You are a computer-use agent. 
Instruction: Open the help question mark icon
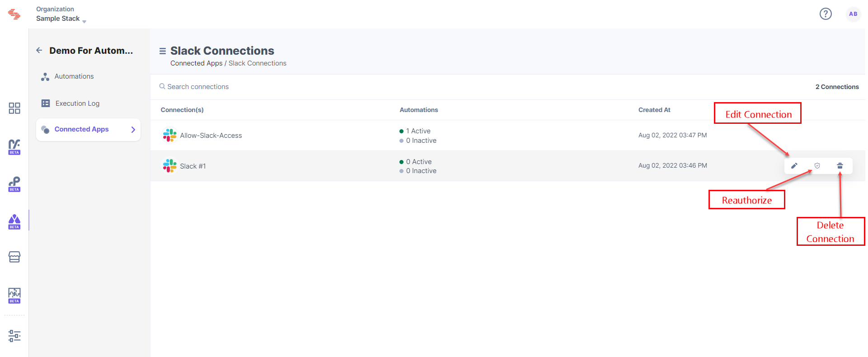[x=826, y=14]
